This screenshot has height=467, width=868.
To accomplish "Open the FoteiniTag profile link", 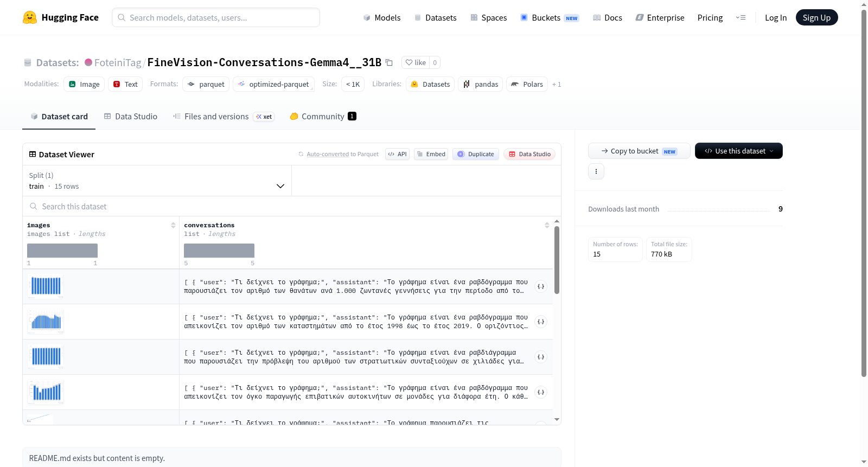I will pyautogui.click(x=118, y=62).
